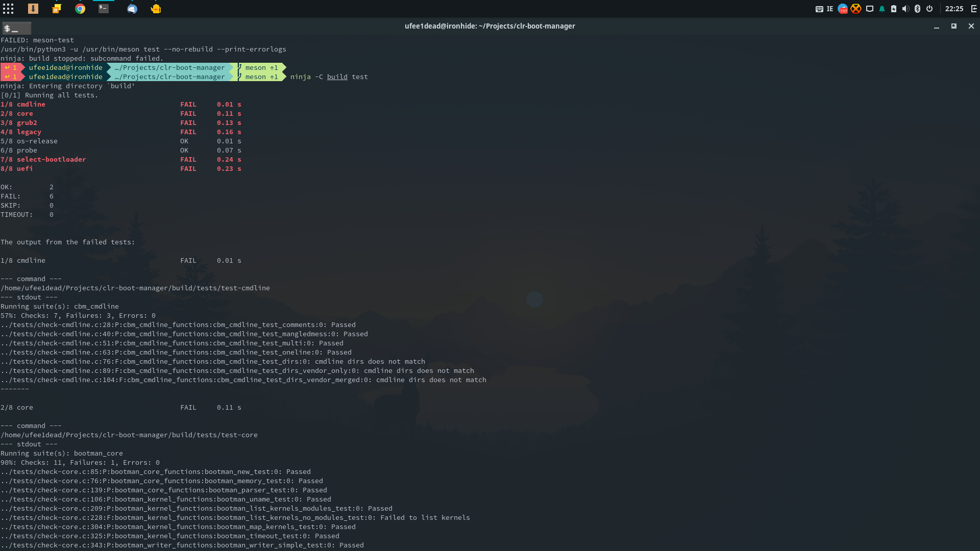Click the terminal window title text
The height and width of the screenshot is (551, 980).
click(490, 26)
